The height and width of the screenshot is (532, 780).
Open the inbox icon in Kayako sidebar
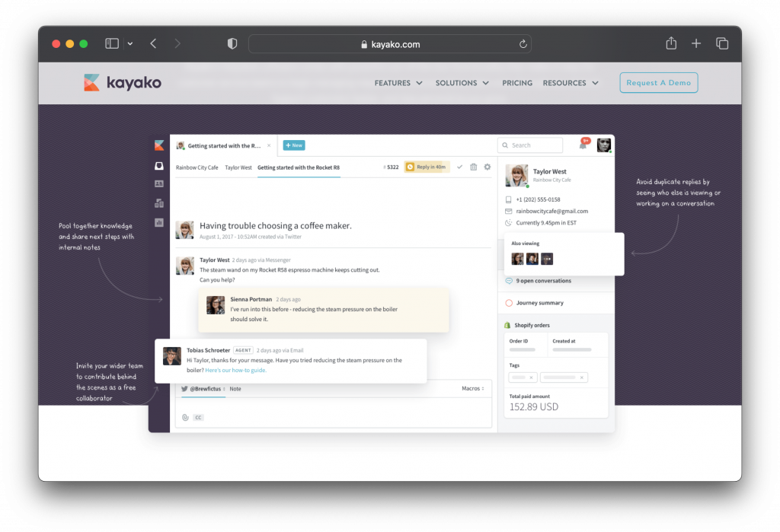tap(159, 166)
